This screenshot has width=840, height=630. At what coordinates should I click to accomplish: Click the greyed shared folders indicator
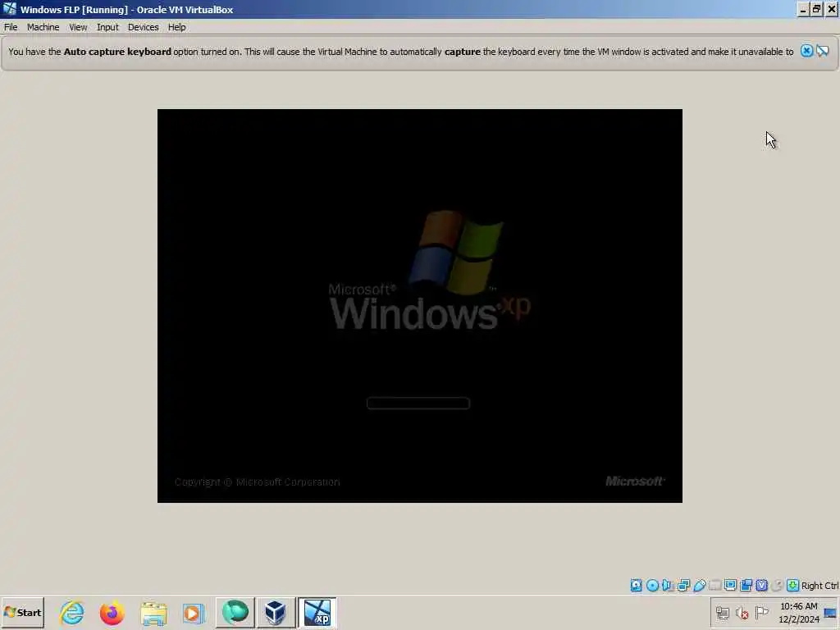(x=714, y=585)
